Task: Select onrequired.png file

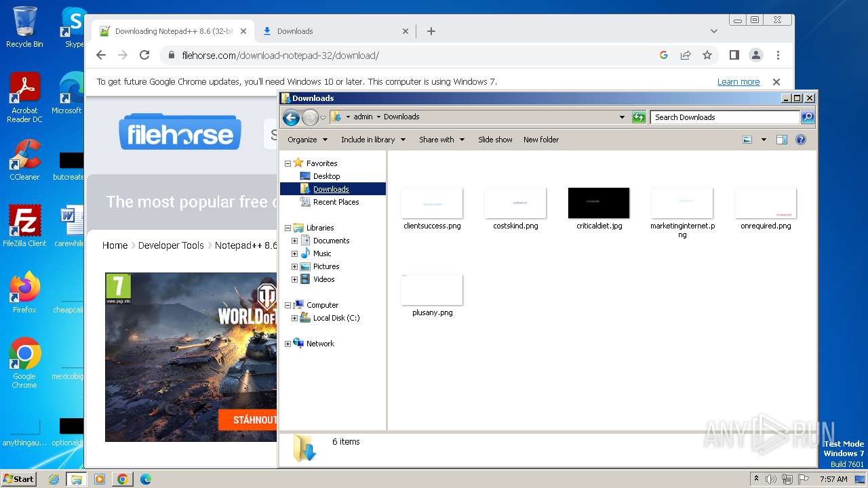Action: click(x=766, y=209)
